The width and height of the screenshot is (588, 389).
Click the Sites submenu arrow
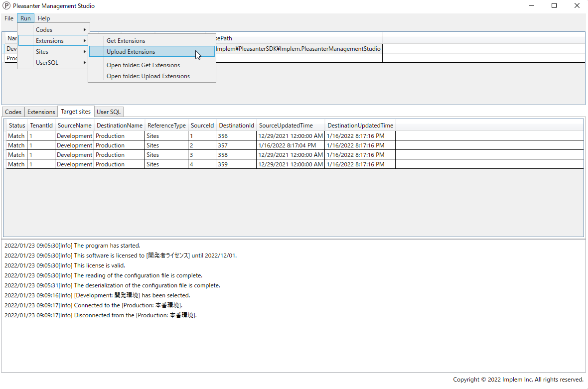coord(84,52)
